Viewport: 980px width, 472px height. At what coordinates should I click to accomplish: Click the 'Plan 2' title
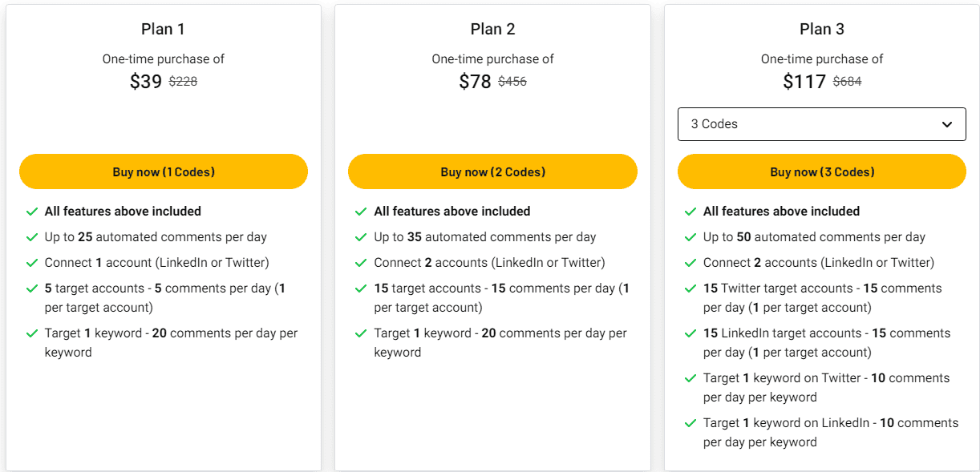492,28
